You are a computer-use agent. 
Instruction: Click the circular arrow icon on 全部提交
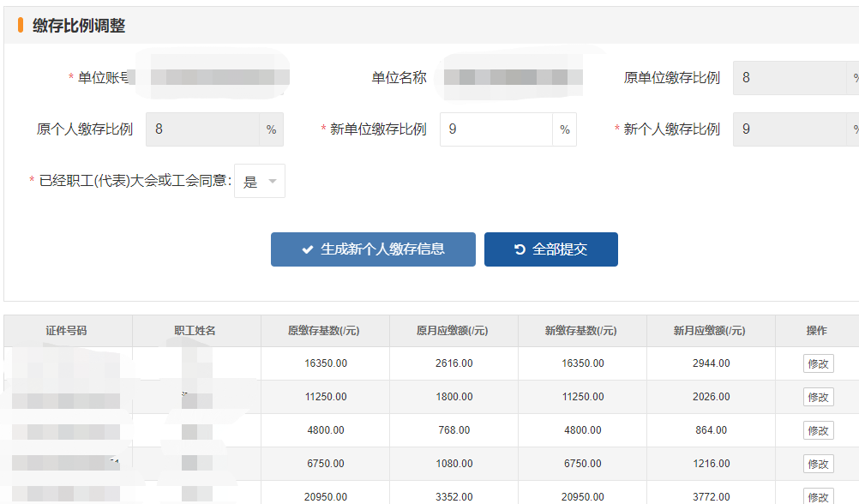520,249
